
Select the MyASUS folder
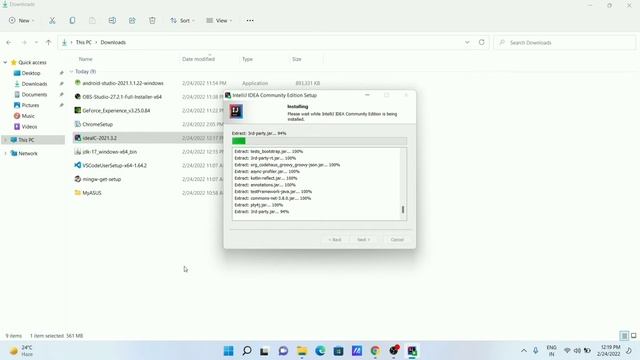[92, 193]
